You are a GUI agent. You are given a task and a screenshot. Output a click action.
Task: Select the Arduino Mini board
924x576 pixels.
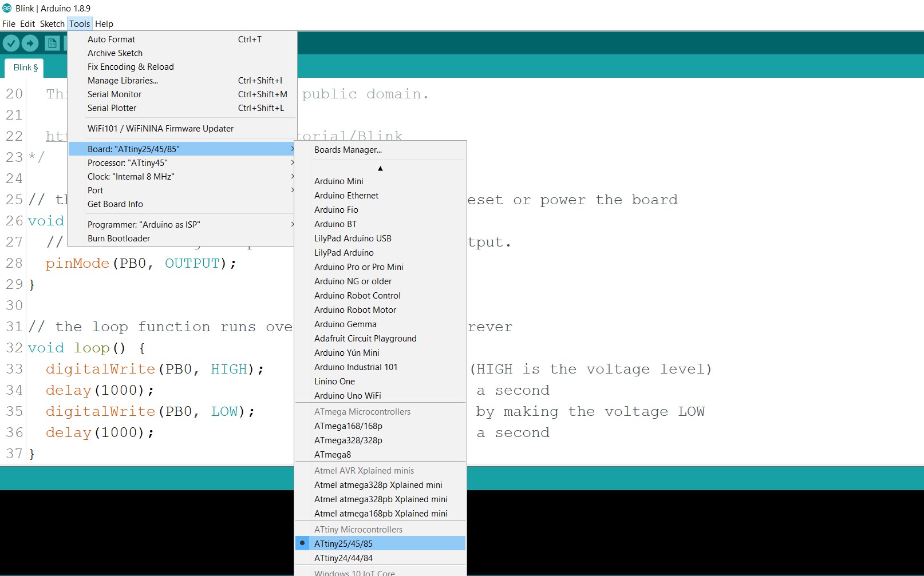click(x=380, y=181)
